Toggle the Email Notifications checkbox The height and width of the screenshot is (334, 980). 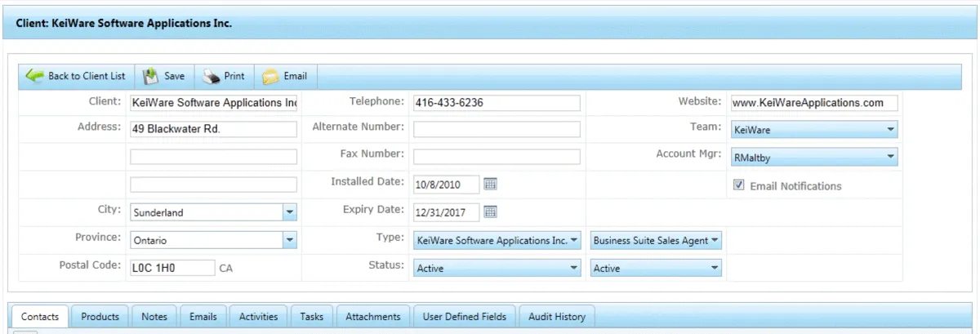[739, 185]
